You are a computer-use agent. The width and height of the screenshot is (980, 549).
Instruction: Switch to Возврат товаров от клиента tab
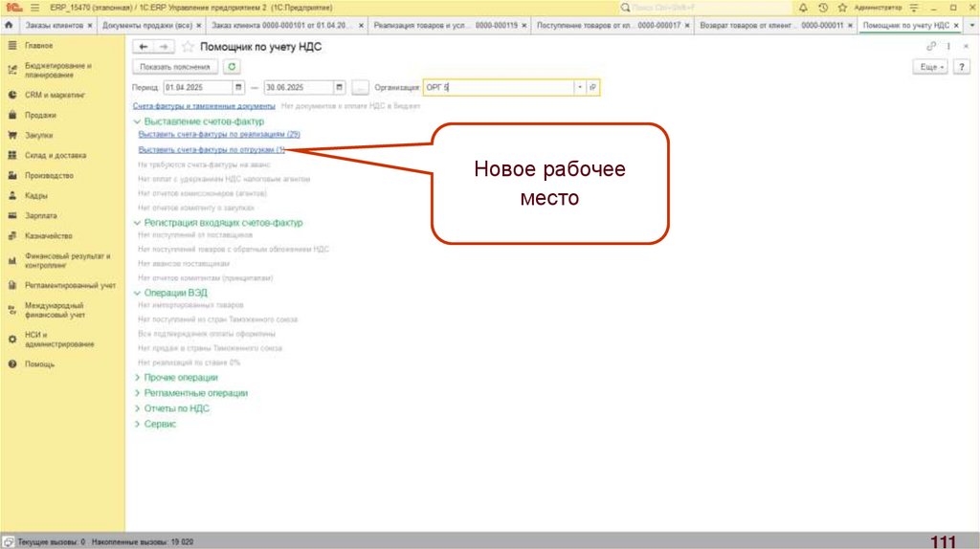pos(771,25)
